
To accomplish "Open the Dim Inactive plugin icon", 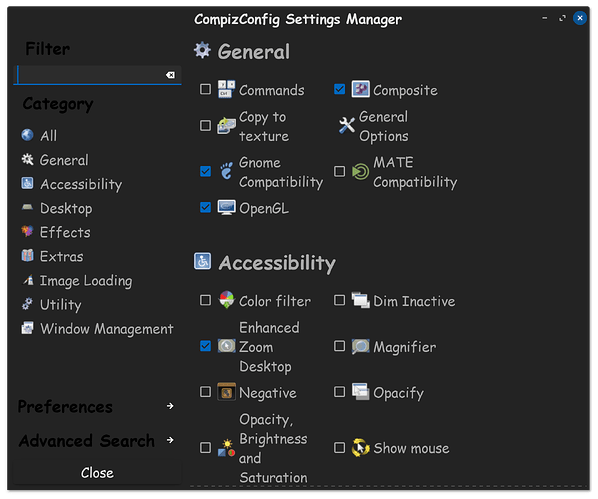I will 360,300.
